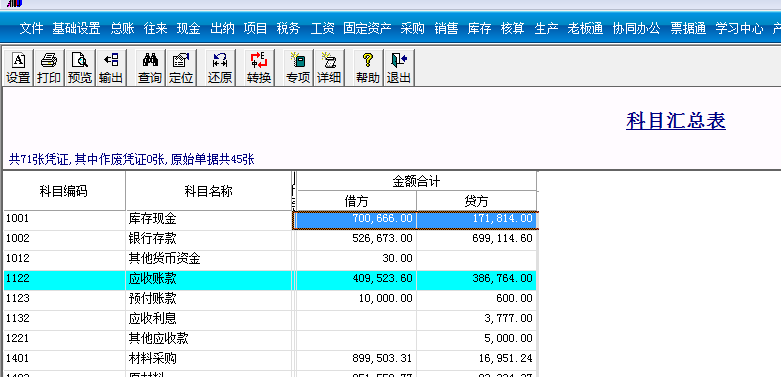The image size is (781, 377).
Task: Click the 贷方 column header
Action: point(477,201)
